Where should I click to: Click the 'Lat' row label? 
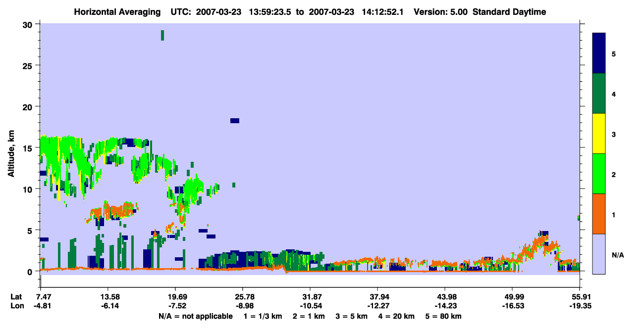[x=16, y=297]
